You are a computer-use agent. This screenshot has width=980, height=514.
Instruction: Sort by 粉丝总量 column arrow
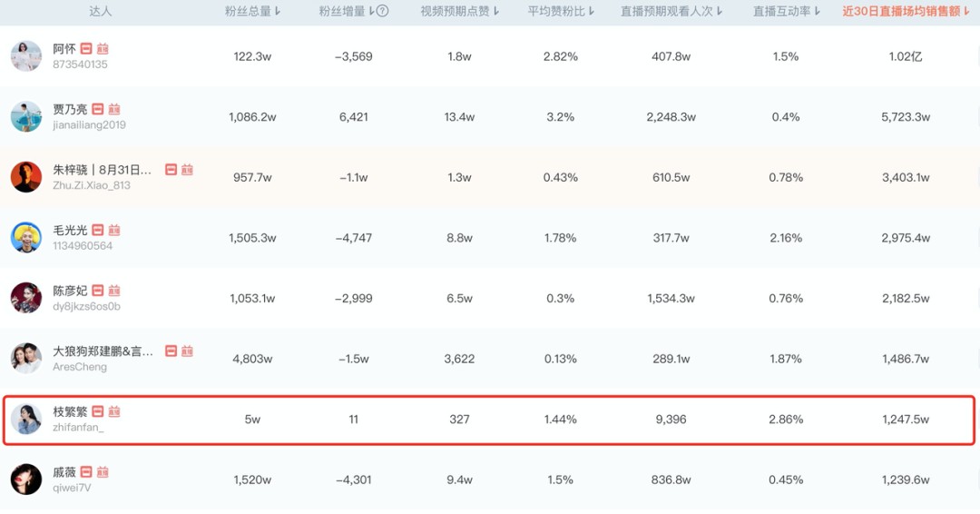(278, 11)
